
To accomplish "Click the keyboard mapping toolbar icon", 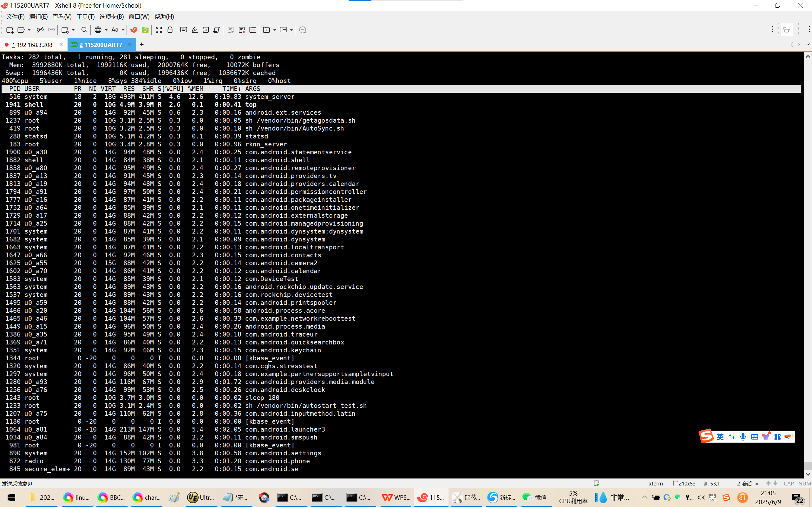I will click(x=184, y=30).
